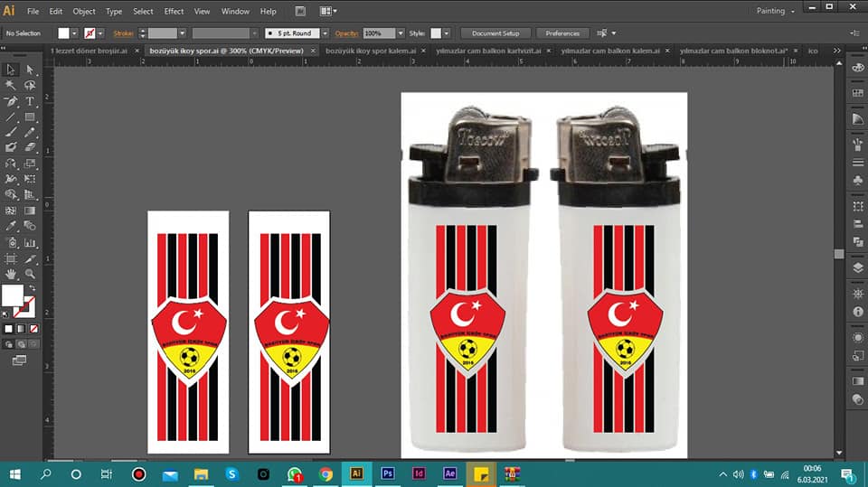This screenshot has width=868, height=487.
Task: Select the Pencil tool
Action: 29,132
